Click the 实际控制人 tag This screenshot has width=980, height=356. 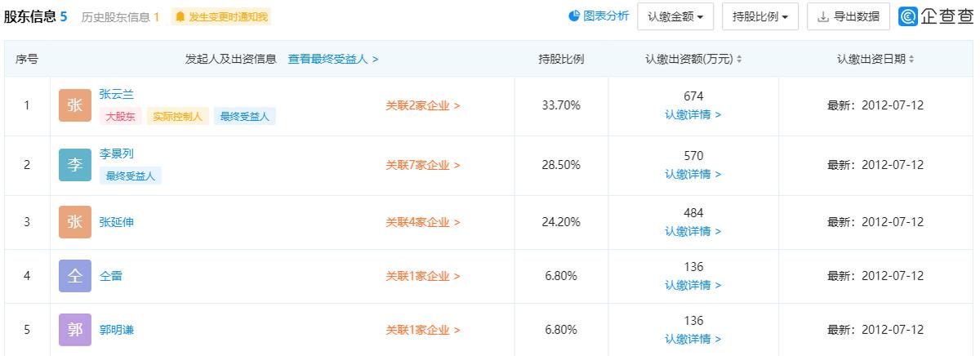coord(178,117)
